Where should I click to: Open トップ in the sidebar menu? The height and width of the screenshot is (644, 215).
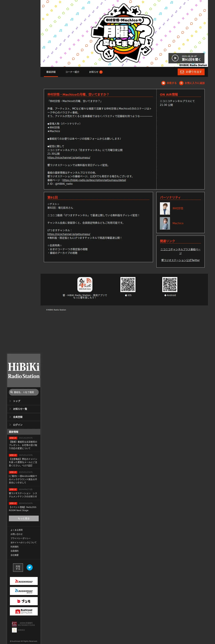pyautogui.click(x=24, y=401)
